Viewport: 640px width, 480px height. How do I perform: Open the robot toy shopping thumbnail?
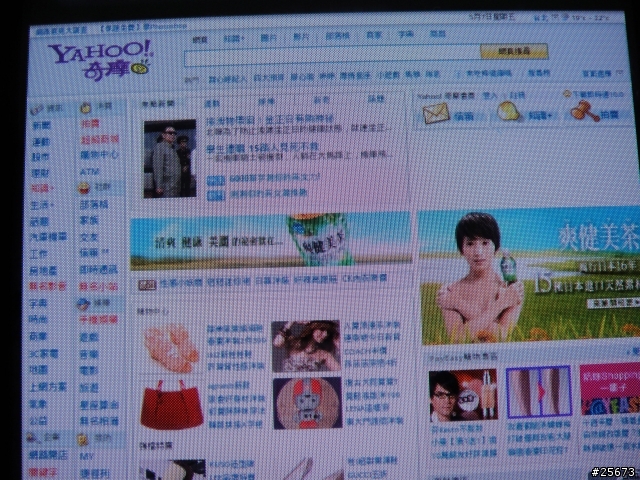307,403
